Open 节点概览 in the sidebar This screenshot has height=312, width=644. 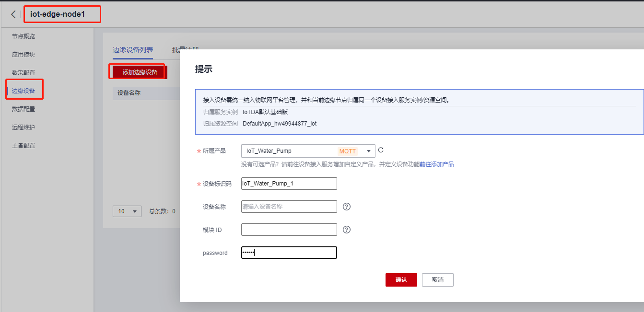(x=23, y=36)
